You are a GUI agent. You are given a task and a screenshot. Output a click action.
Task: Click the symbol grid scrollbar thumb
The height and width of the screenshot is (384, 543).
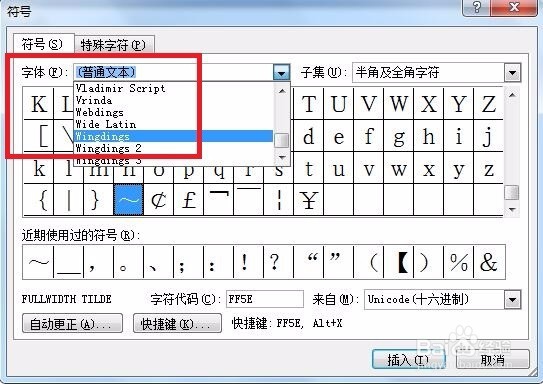[x=512, y=192]
